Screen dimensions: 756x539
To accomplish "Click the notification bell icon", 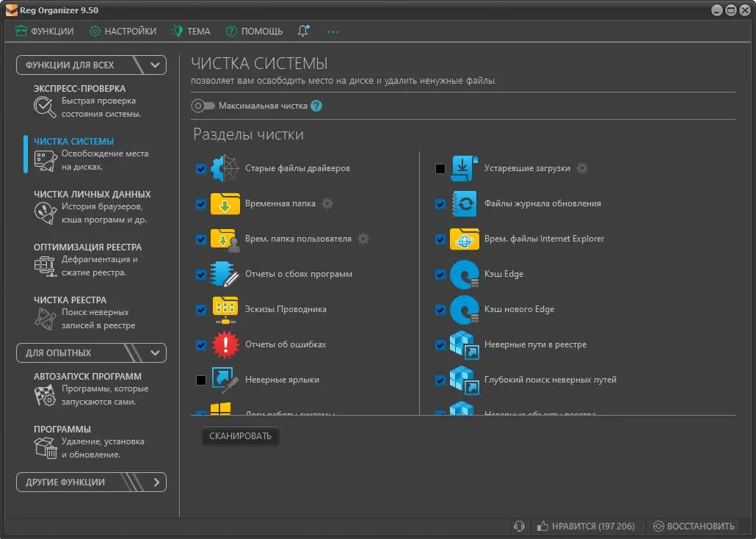I will coord(302,31).
